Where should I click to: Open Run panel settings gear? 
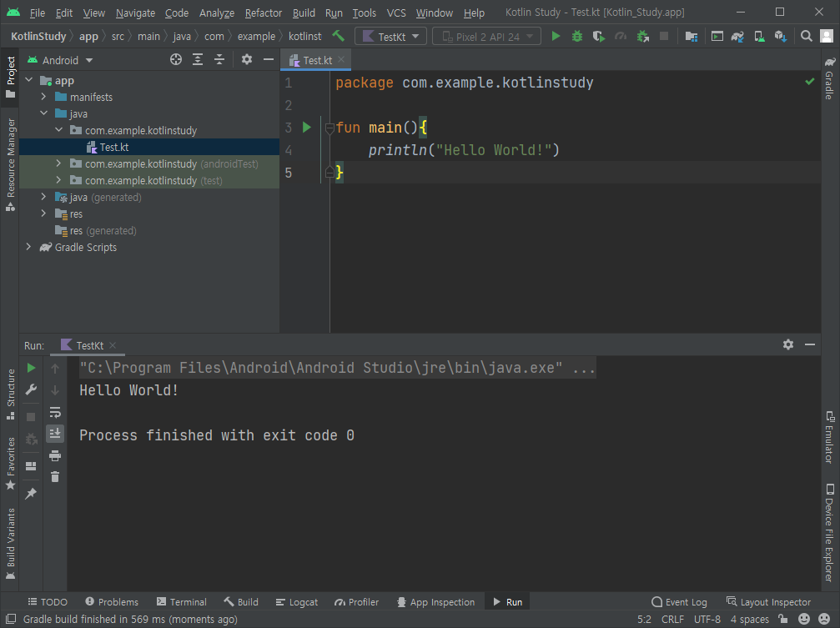coord(787,344)
